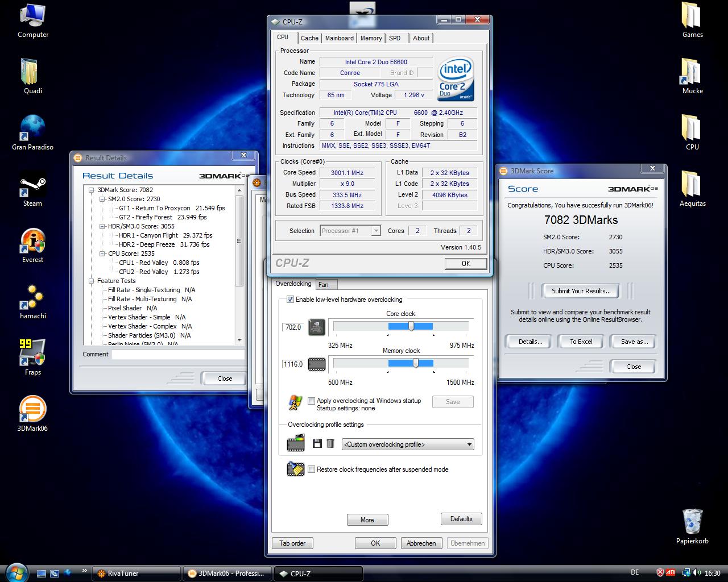Check Apply overclocking at Windows startup
This screenshot has width=728, height=582.
tap(311, 401)
